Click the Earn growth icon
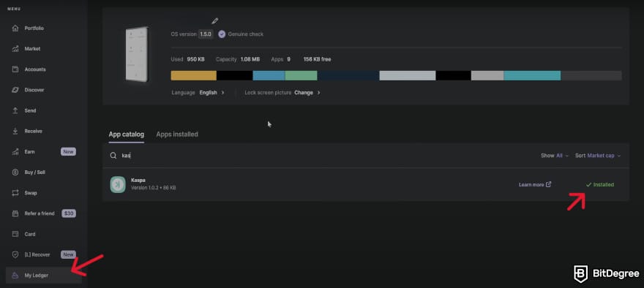This screenshot has height=288, width=644. 15,152
